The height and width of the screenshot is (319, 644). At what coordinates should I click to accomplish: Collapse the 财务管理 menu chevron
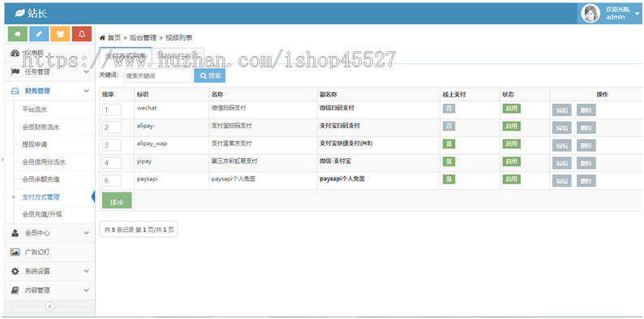coord(86,91)
